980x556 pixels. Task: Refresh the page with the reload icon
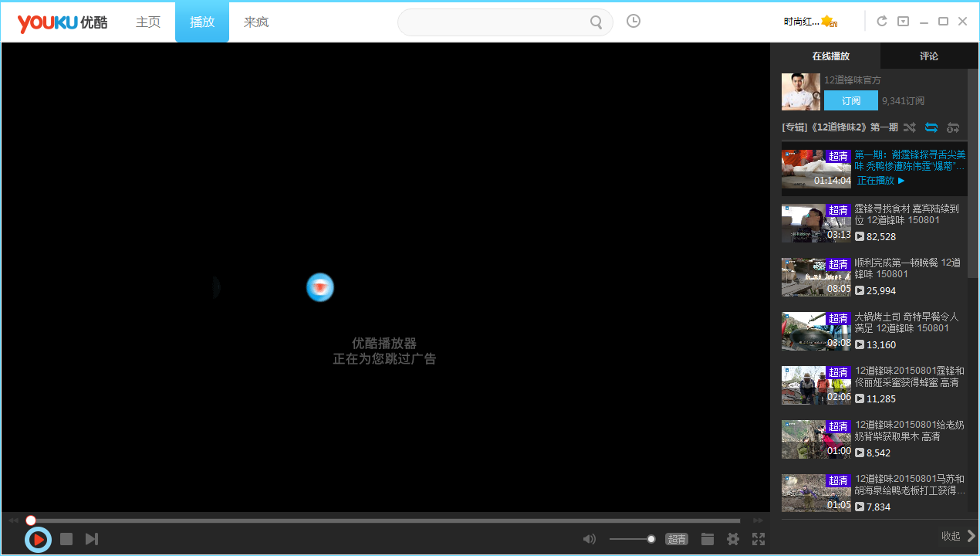pyautogui.click(x=881, y=21)
